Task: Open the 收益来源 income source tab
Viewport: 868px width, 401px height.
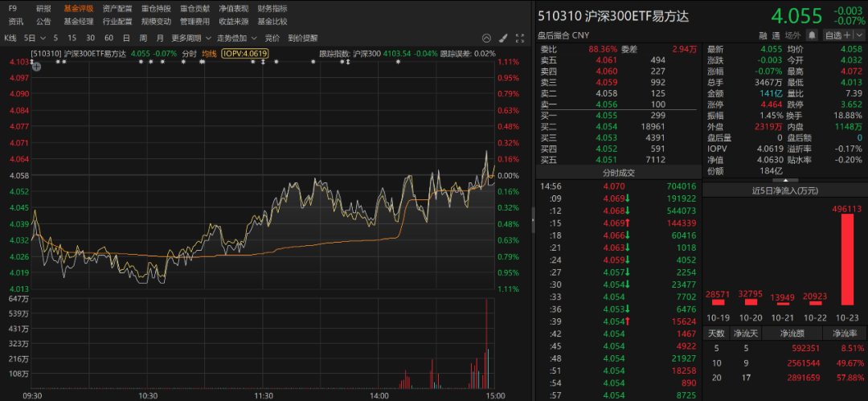Action: (x=234, y=22)
